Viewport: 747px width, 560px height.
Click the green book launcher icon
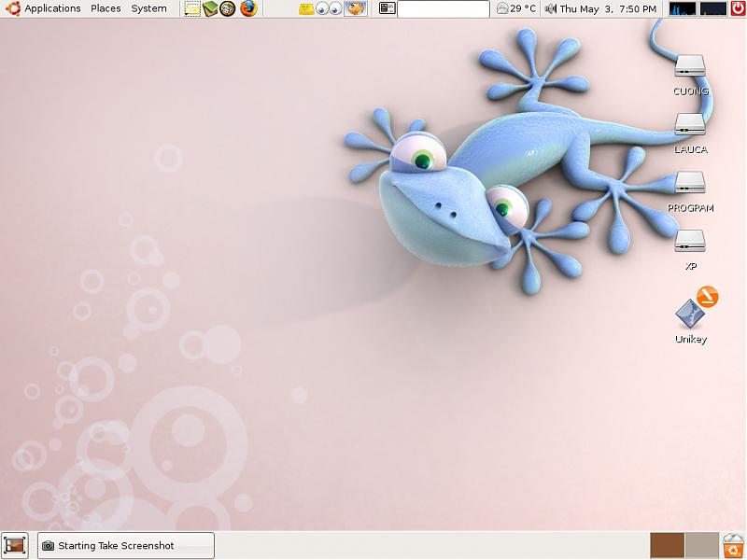pyautogui.click(x=211, y=9)
